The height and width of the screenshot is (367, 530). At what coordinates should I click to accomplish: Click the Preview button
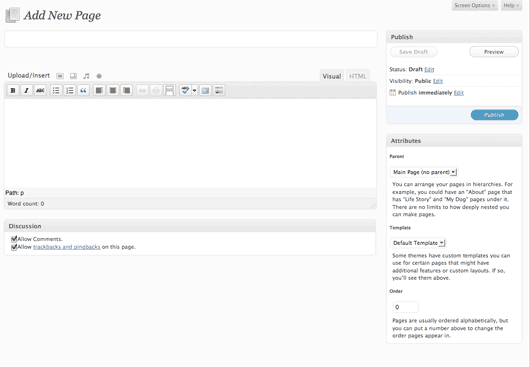(x=494, y=52)
